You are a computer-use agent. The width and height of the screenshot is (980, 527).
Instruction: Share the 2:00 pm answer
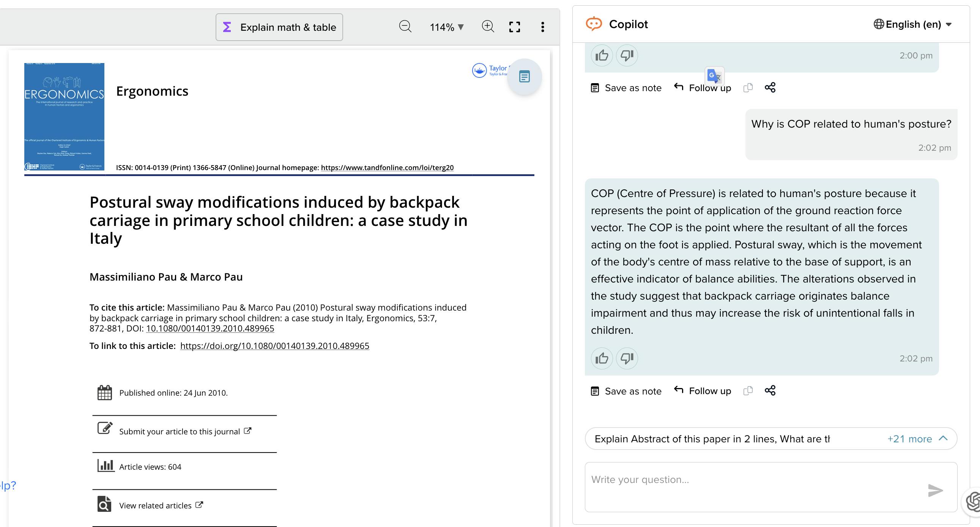pos(770,87)
